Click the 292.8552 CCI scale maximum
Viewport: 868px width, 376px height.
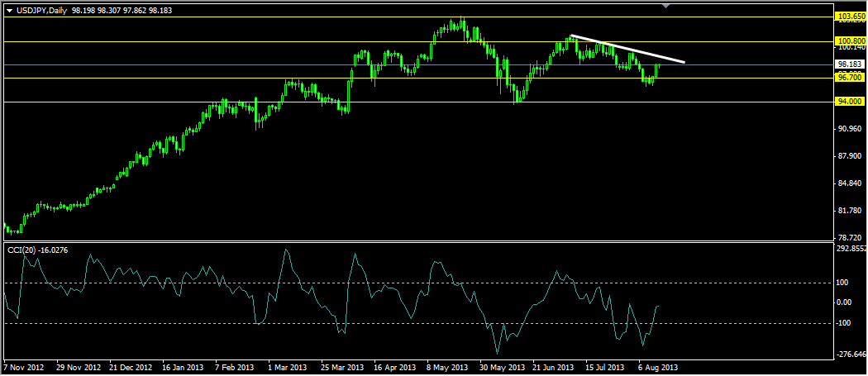tap(852, 249)
